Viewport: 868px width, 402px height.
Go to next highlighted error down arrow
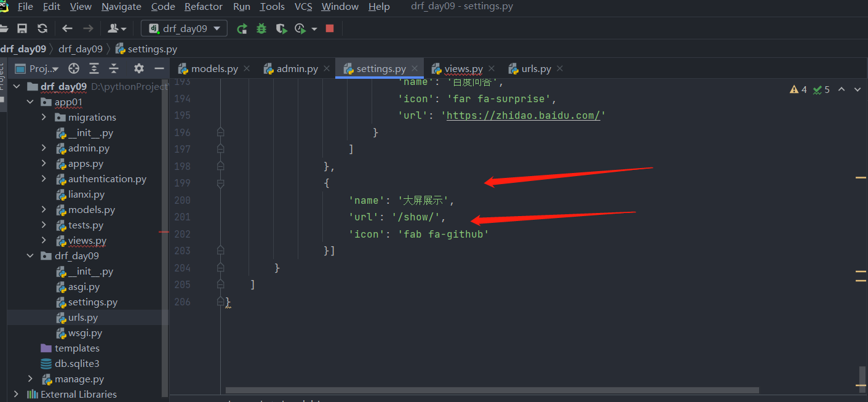coord(857,90)
